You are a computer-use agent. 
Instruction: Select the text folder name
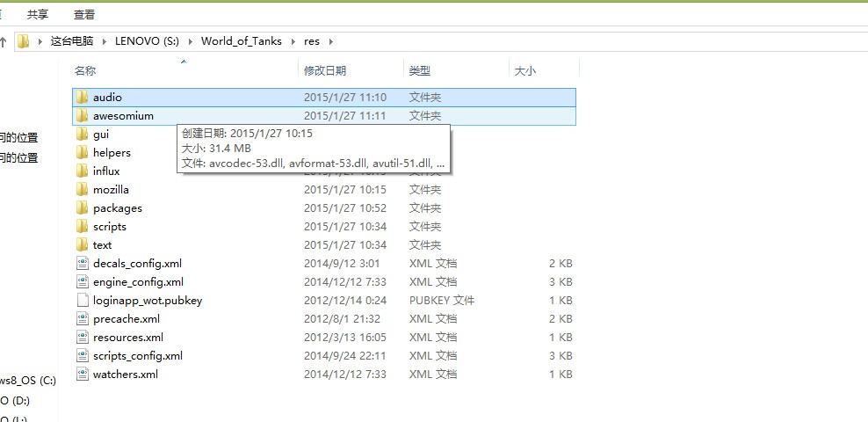point(102,244)
